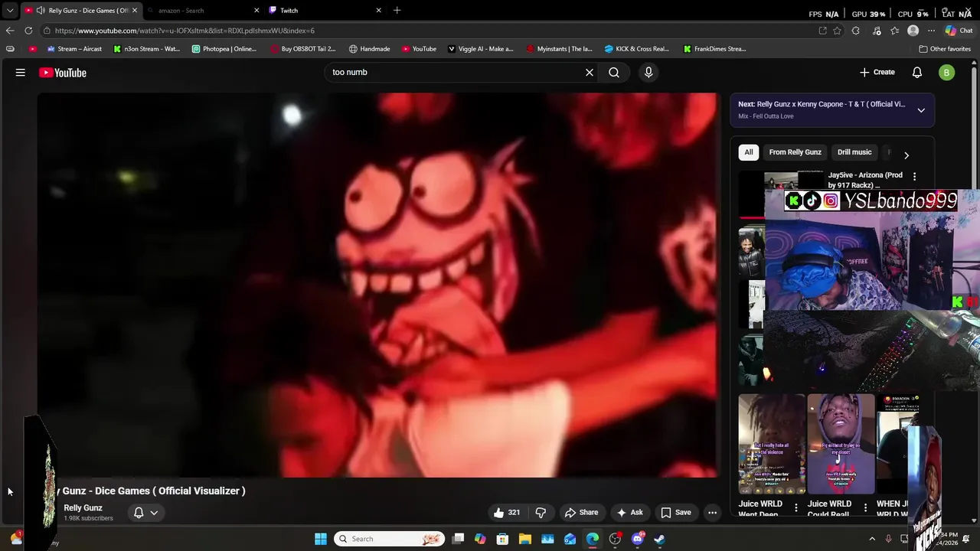
Task: Like the Dice Games video
Action: click(x=507, y=513)
